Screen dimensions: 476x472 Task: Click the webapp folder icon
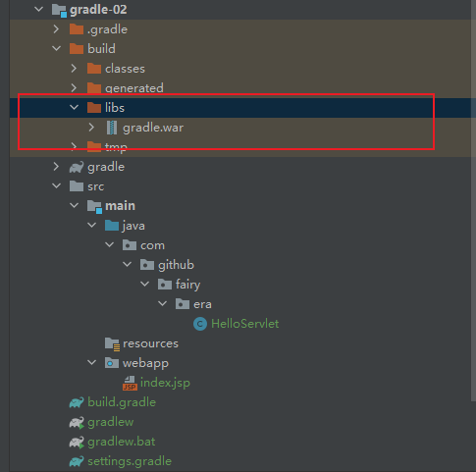(x=112, y=363)
